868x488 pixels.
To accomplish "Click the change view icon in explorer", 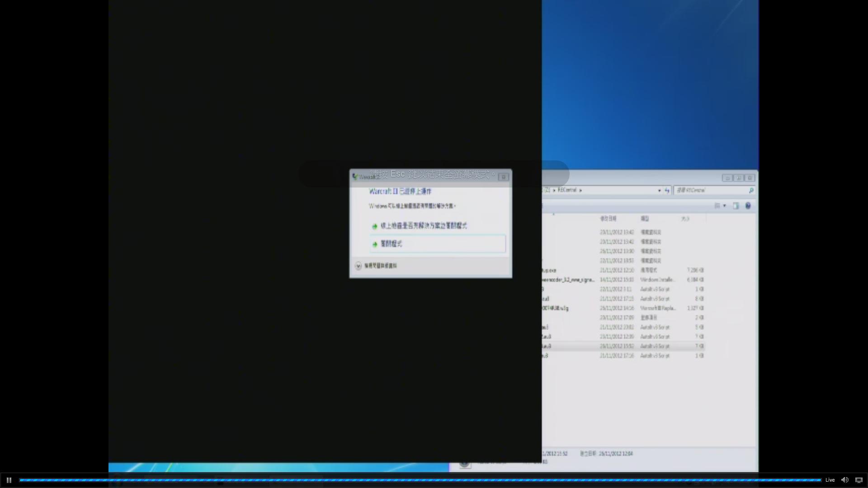I will click(717, 206).
